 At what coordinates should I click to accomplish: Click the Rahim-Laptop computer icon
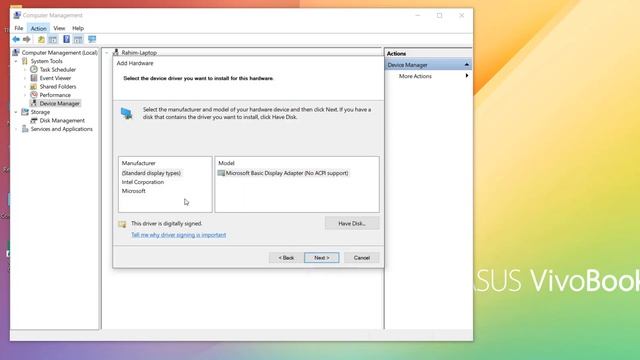click(116, 53)
